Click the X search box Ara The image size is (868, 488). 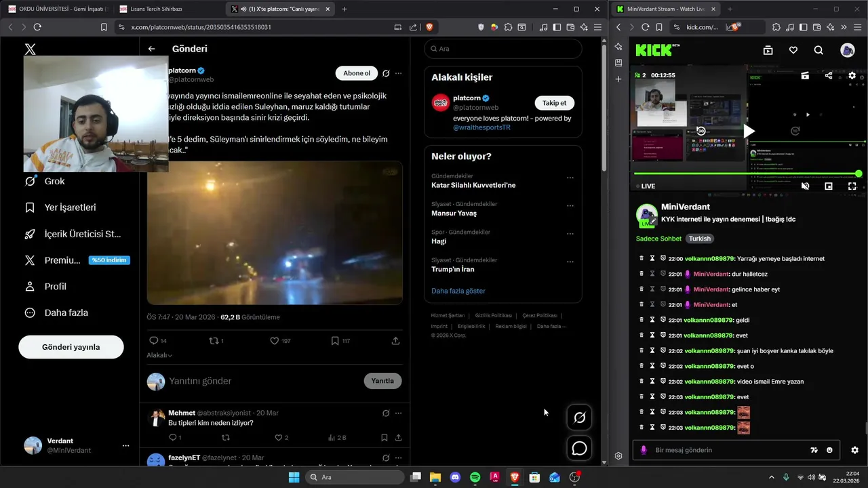tap(503, 49)
